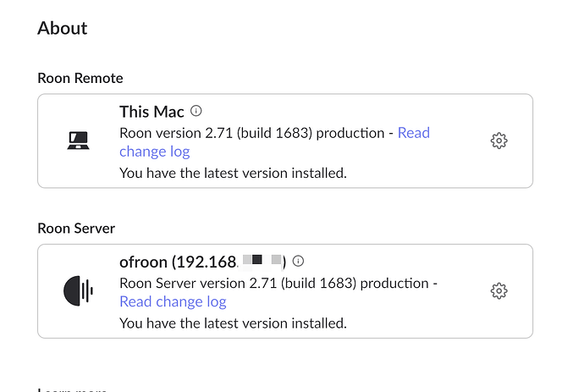Open Read change log link for Roon Server
The width and height of the screenshot is (584, 392).
pyautogui.click(x=173, y=301)
